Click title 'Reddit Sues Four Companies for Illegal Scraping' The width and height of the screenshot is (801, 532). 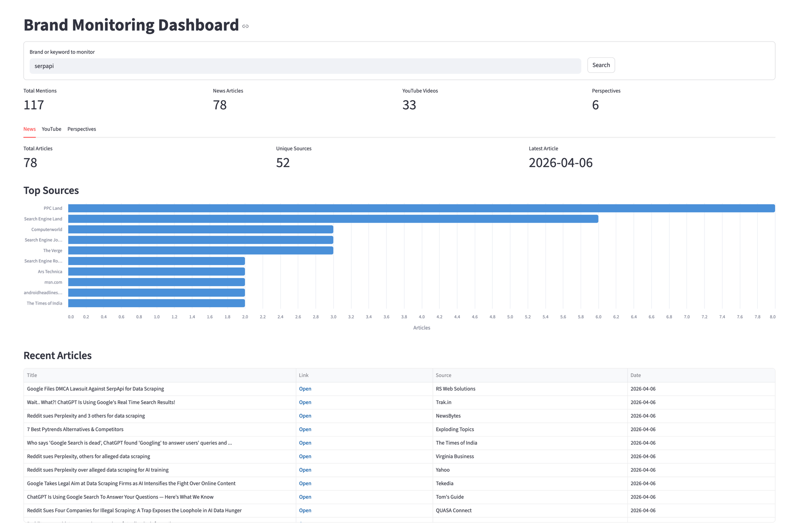tap(134, 511)
